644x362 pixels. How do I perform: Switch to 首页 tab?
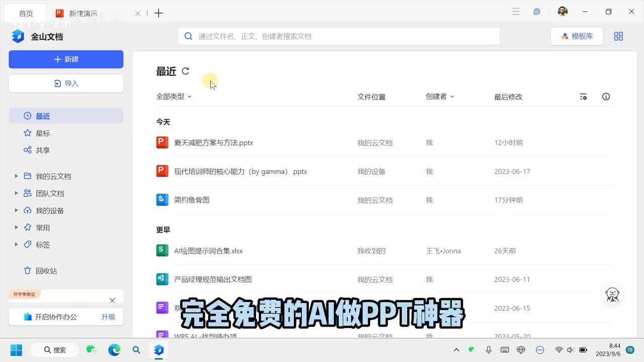26,14
